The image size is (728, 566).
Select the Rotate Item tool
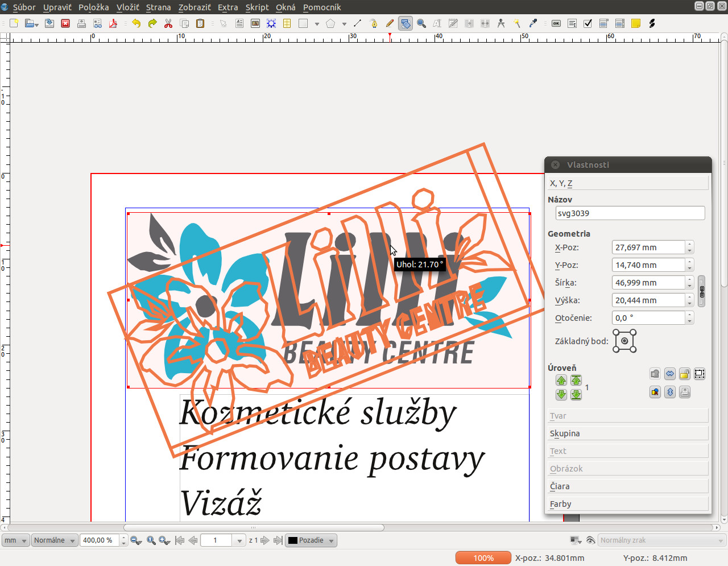click(405, 23)
